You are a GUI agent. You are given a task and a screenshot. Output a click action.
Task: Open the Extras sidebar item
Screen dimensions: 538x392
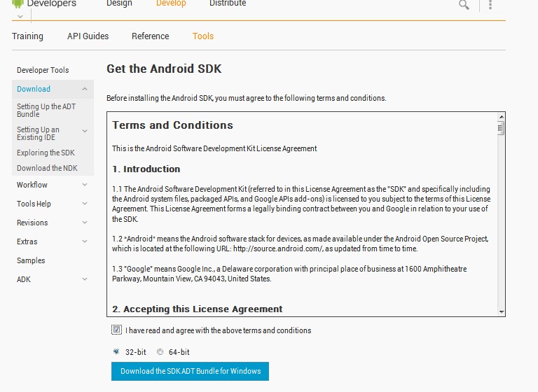[x=27, y=241]
